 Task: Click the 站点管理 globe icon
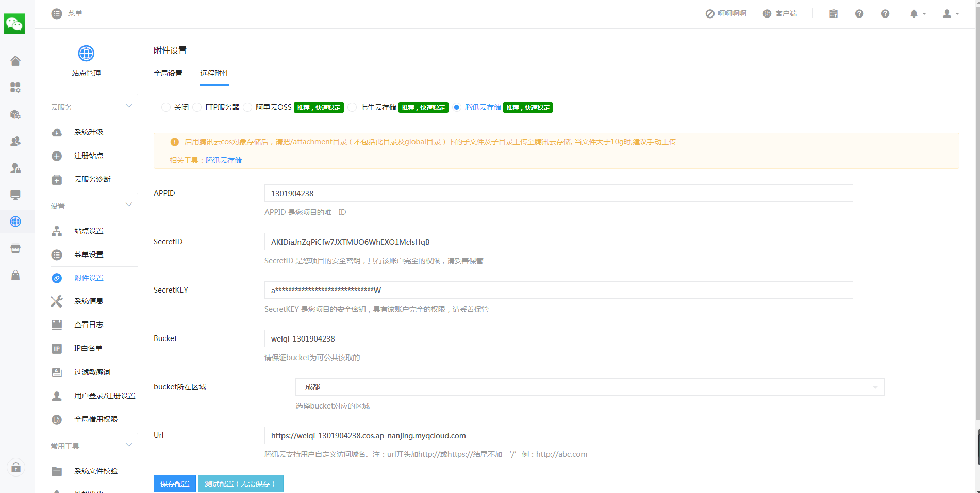[x=86, y=53]
